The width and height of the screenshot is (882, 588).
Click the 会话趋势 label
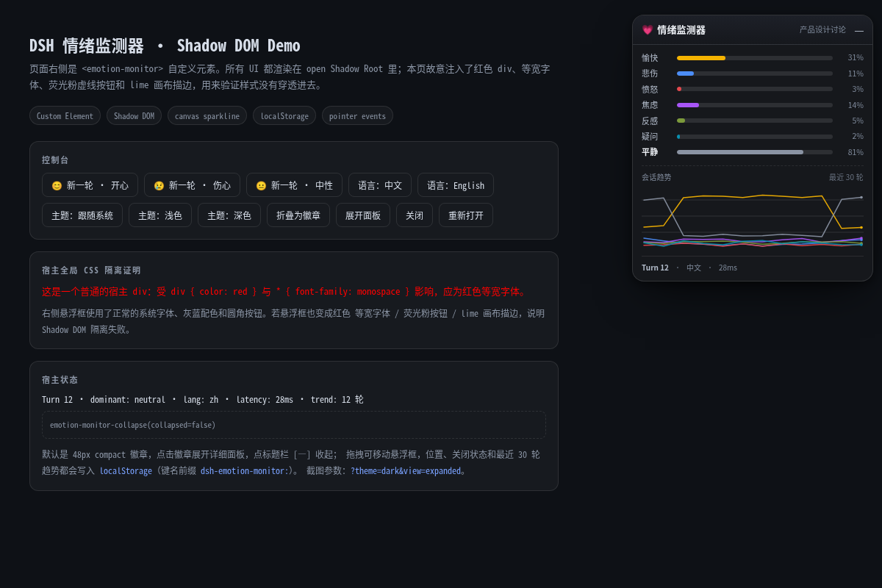656,177
